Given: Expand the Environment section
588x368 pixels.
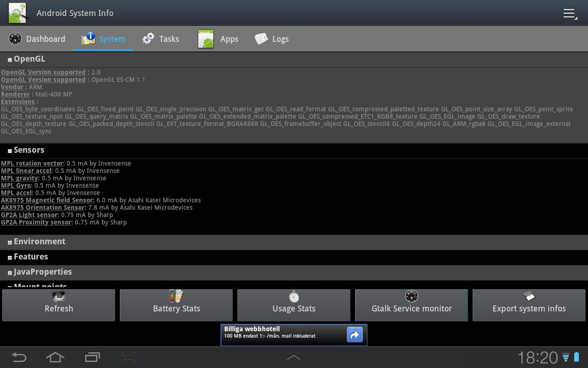Looking at the screenshot, I should [294, 241].
